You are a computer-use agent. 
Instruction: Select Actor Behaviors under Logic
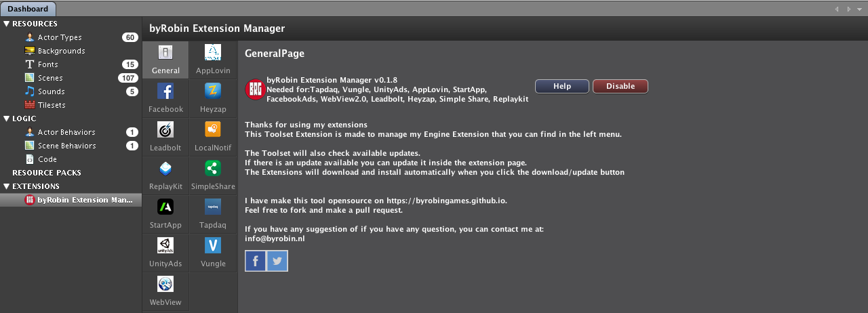[66, 132]
